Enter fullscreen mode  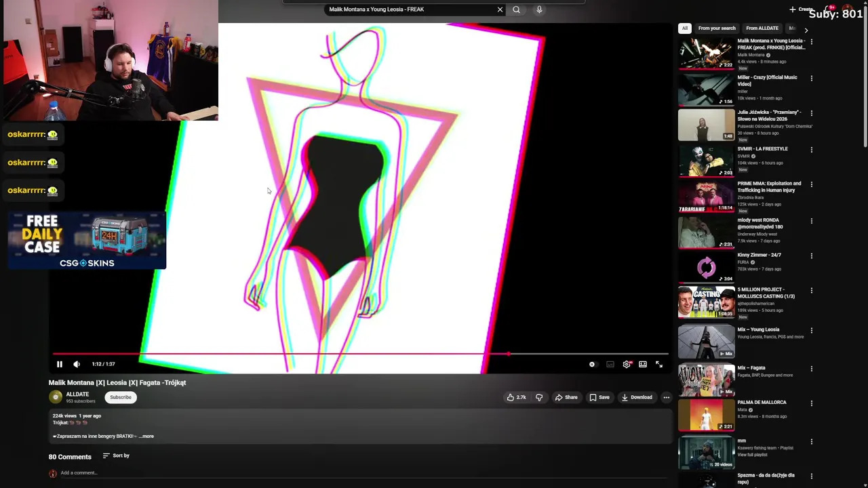tap(659, 364)
